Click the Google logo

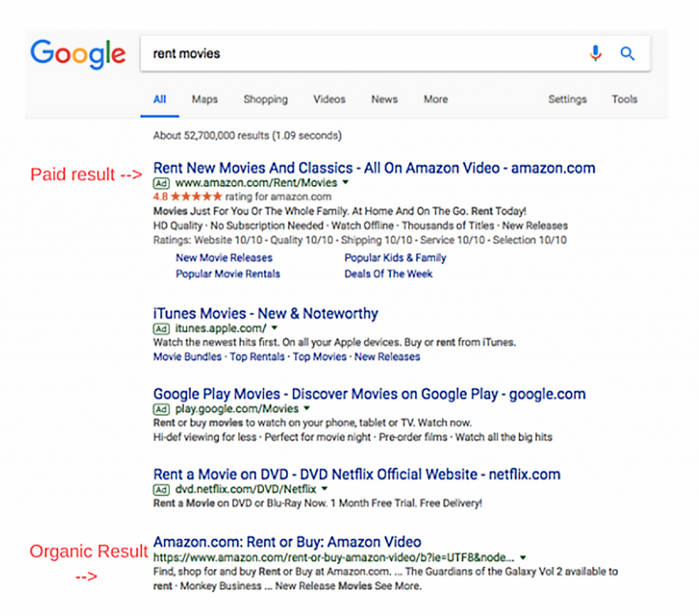tap(78, 54)
